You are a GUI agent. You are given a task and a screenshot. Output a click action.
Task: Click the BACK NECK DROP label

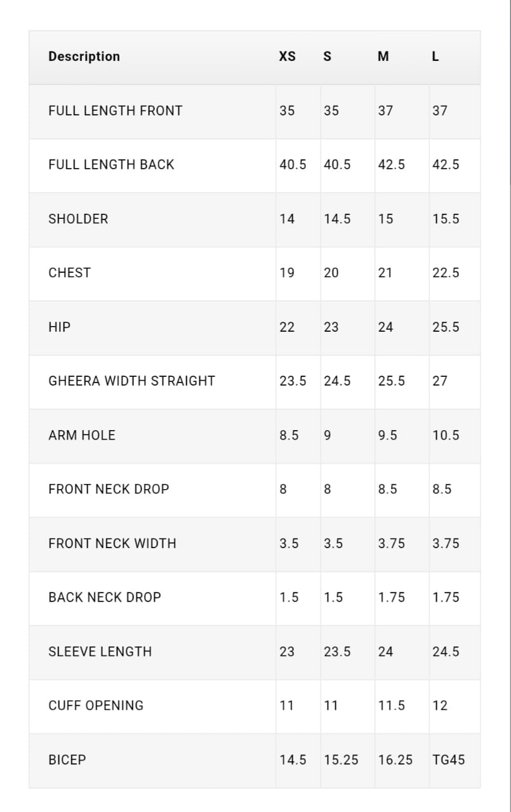click(105, 598)
